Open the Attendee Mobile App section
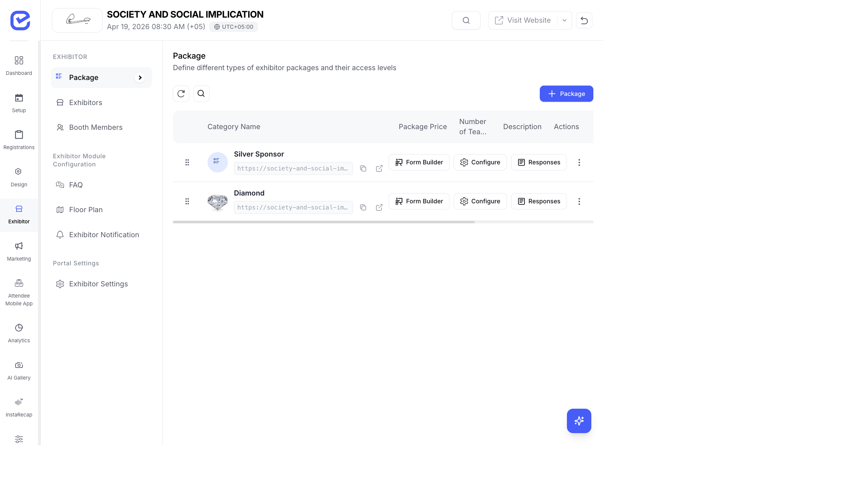 click(19, 291)
